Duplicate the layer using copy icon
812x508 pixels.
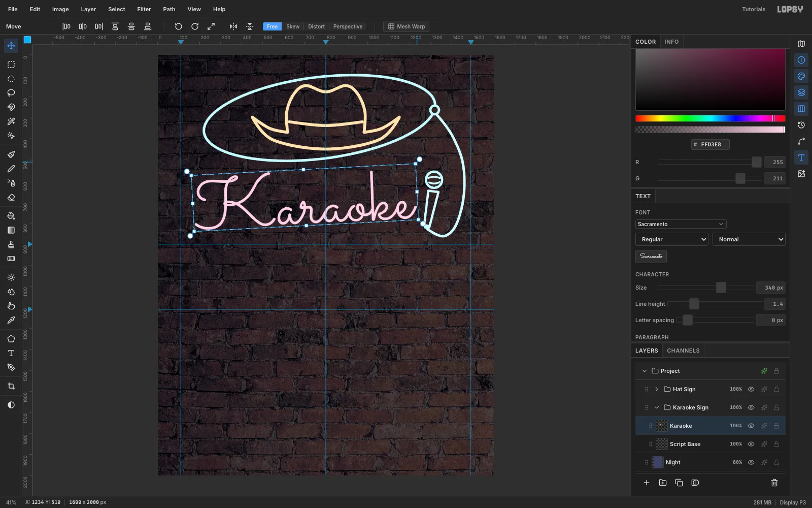coord(679,483)
